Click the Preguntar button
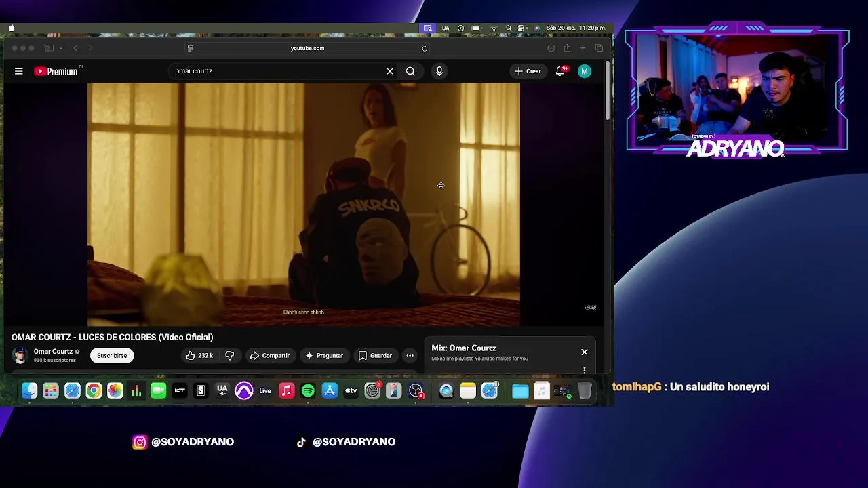Image resolution: width=868 pixels, height=488 pixels. coord(324,355)
